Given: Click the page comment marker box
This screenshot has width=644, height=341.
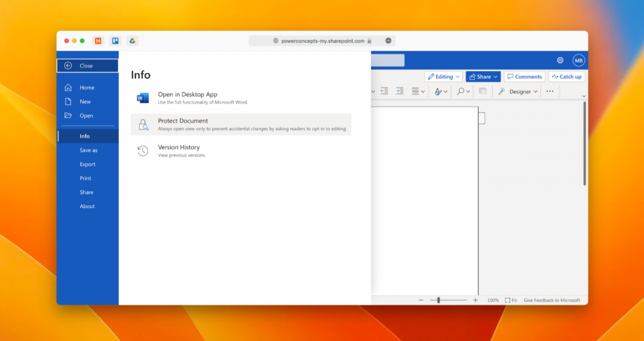Looking at the screenshot, I should 481,118.
